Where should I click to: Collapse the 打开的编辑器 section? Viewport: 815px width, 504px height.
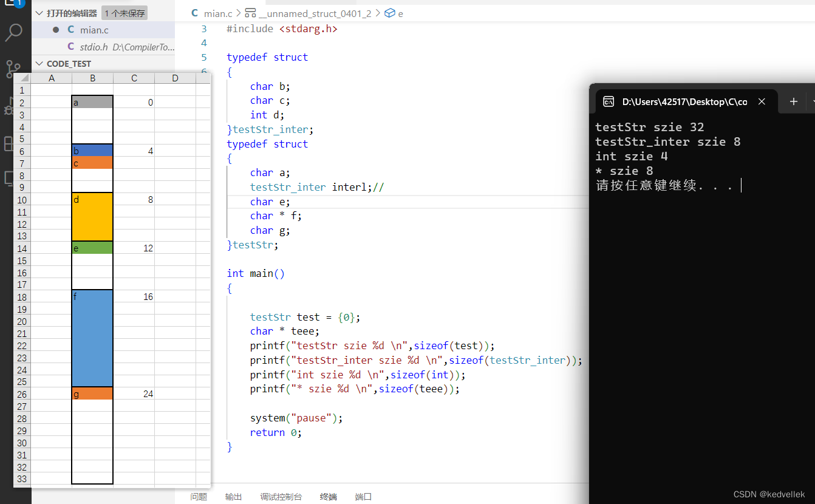point(38,13)
